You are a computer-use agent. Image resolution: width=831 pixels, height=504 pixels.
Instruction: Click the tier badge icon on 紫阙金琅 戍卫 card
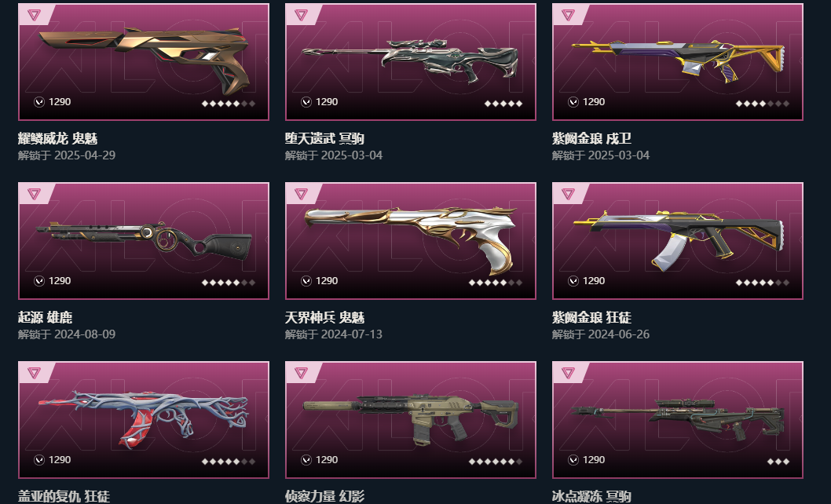click(568, 15)
